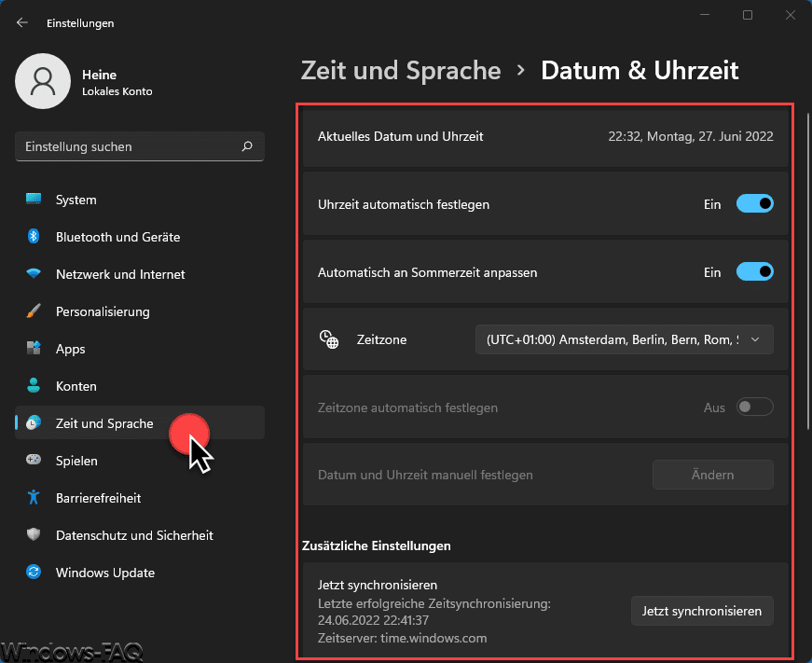812x663 pixels.
Task: Open Barrierefreiheit settings category
Action: [140, 498]
